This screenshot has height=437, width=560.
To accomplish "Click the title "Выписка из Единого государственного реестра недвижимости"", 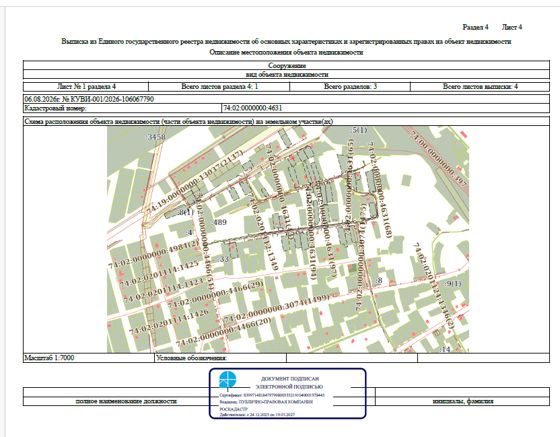I will point(286,41).
